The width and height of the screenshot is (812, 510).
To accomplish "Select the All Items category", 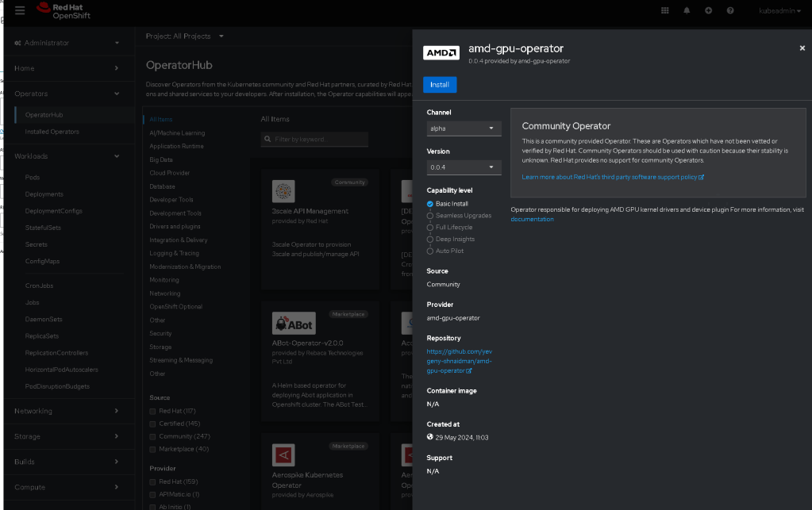I will 161,120.
